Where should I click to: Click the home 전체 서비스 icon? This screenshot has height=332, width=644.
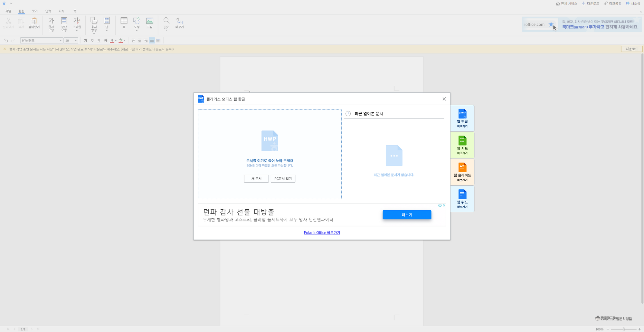pos(558,4)
